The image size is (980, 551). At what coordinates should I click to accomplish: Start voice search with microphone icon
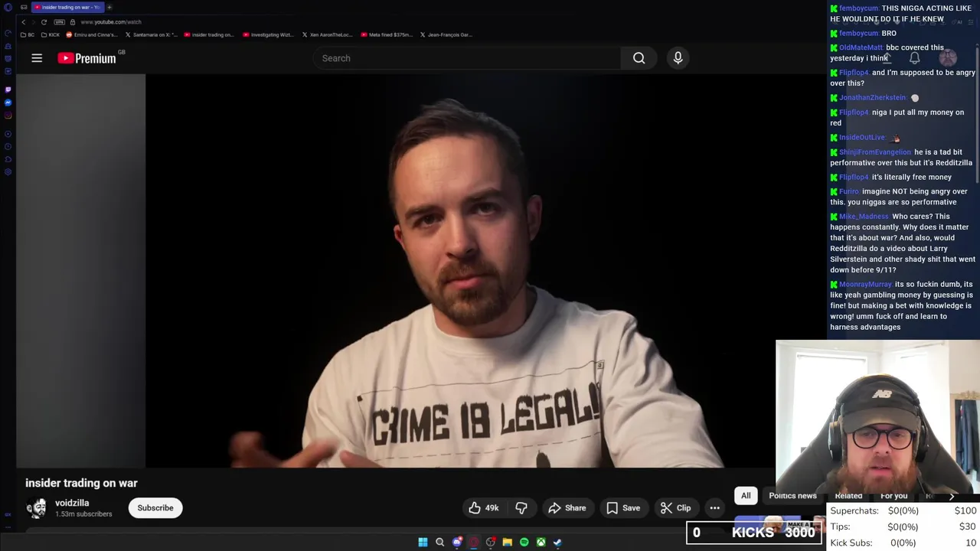pyautogui.click(x=678, y=58)
